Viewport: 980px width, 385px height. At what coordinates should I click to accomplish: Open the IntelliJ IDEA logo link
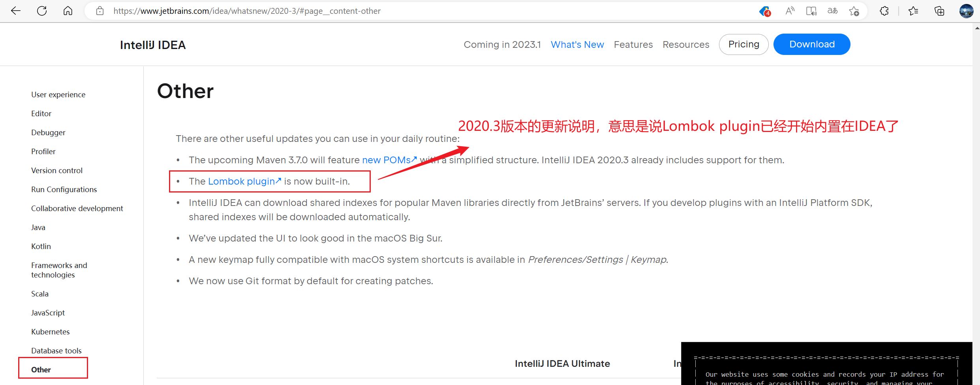click(x=153, y=45)
